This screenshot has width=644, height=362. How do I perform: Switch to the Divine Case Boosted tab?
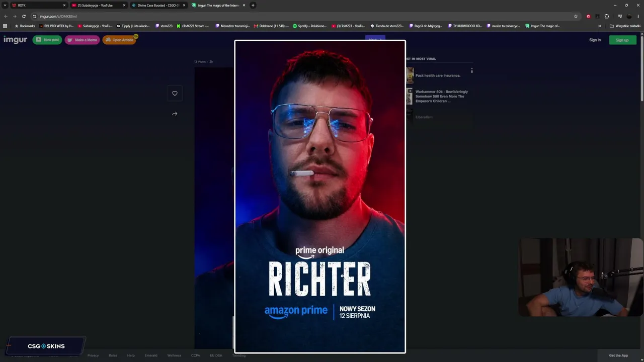(x=158, y=5)
